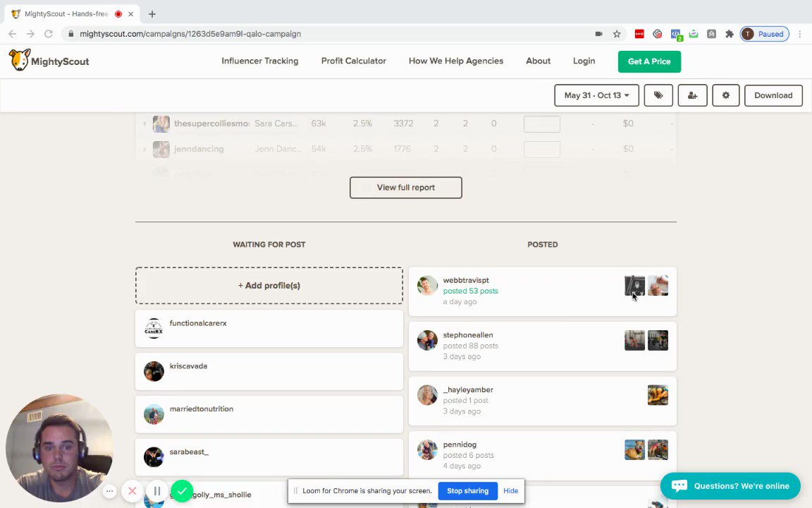Click _hayleyamber username
The image size is (812, 508).
(467, 389)
